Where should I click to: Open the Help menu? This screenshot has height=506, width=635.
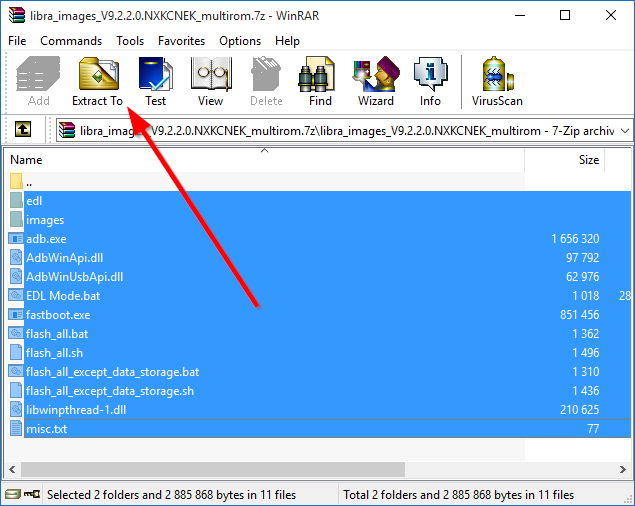pos(287,41)
